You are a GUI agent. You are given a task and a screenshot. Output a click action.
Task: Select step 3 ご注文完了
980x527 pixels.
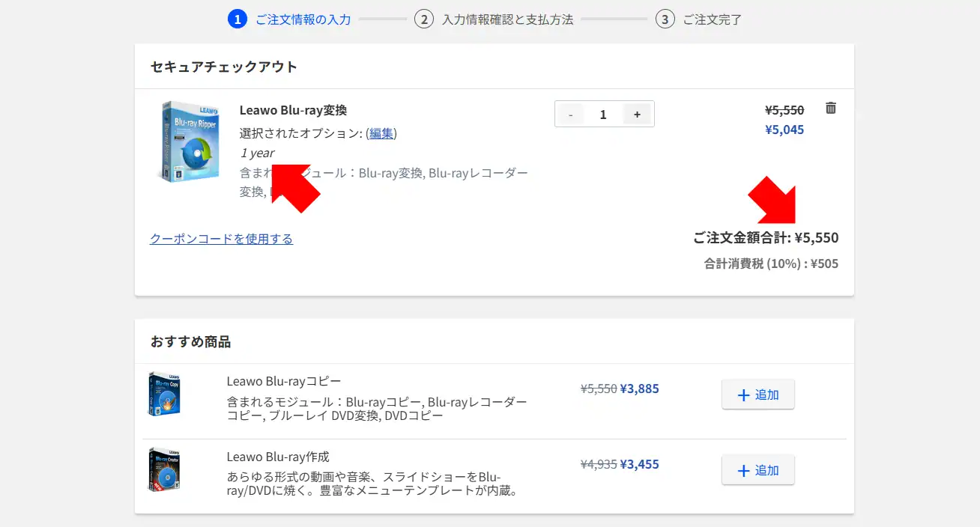tap(699, 19)
